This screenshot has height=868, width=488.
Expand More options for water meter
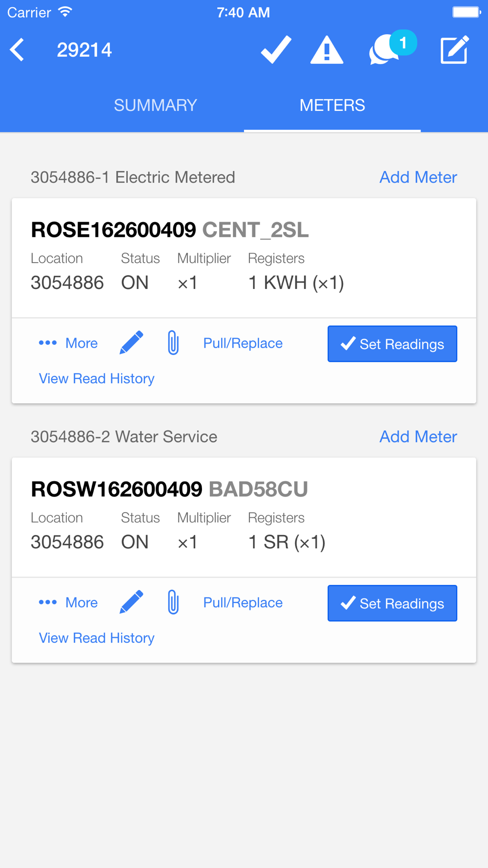click(x=68, y=602)
